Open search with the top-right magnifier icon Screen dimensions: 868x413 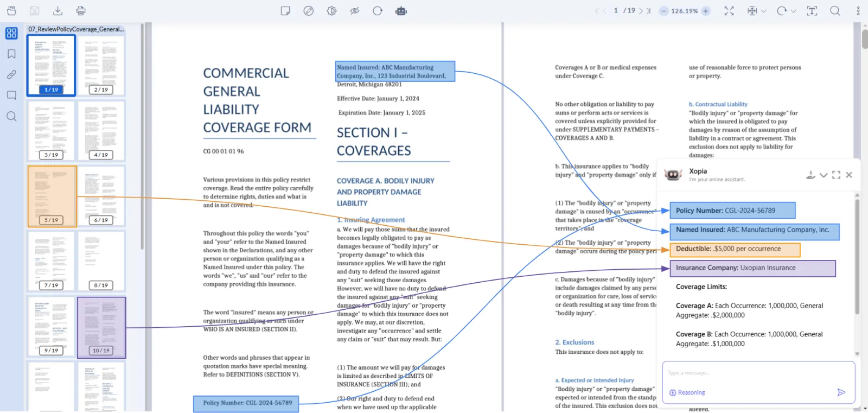pyautogui.click(x=835, y=11)
